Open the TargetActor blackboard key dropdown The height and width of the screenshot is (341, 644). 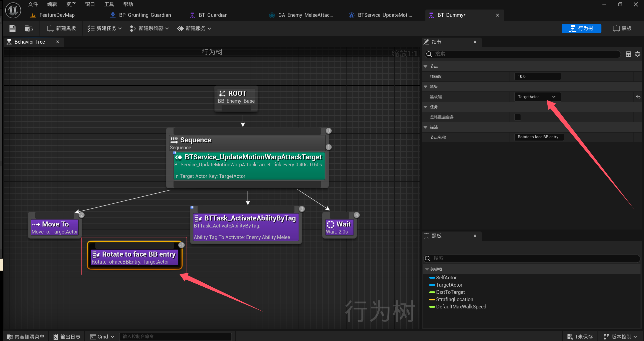[x=537, y=97]
